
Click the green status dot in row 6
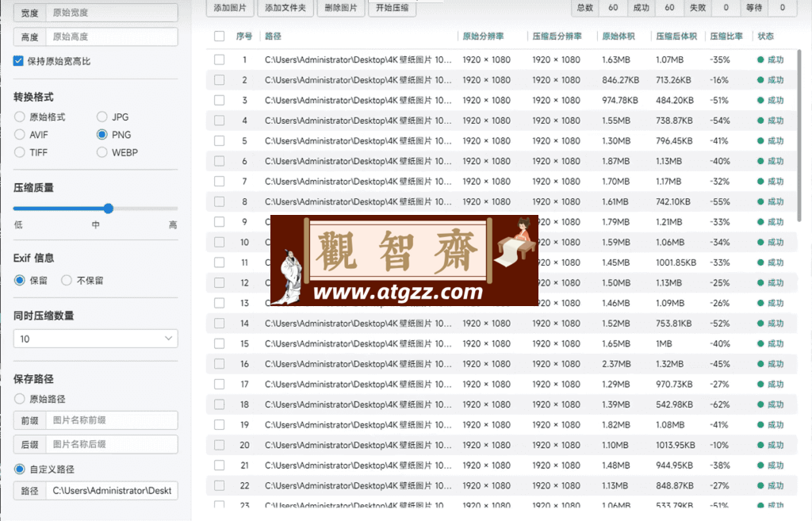click(x=760, y=161)
